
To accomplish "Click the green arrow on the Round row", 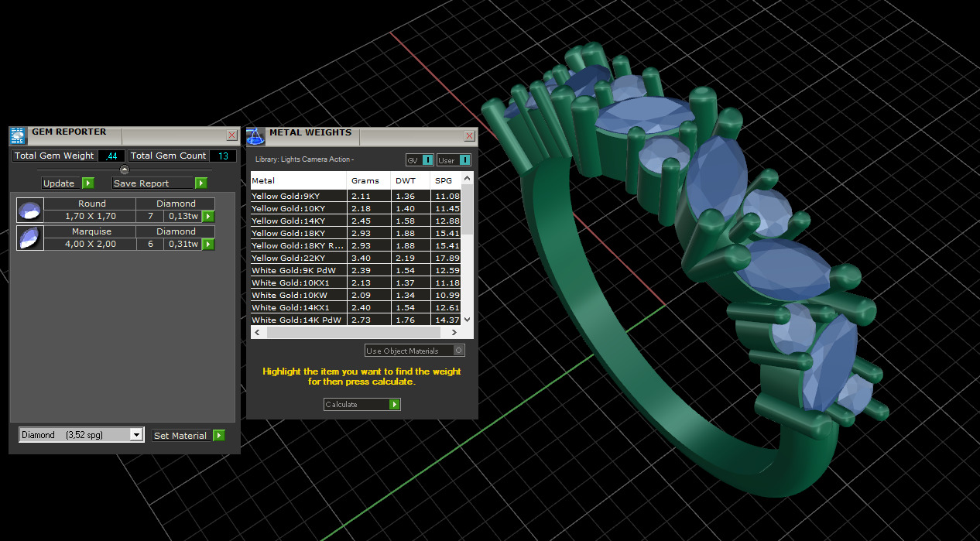I will tap(208, 217).
